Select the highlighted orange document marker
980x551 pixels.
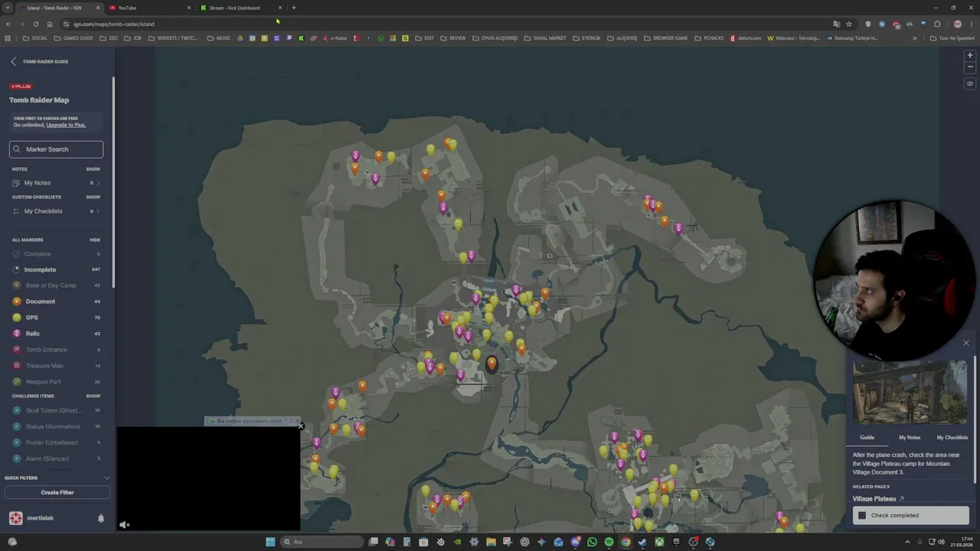click(x=492, y=363)
